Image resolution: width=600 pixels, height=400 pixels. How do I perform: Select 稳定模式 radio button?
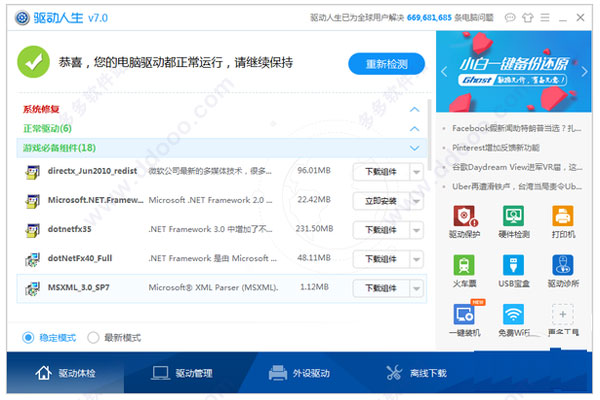click(x=28, y=338)
